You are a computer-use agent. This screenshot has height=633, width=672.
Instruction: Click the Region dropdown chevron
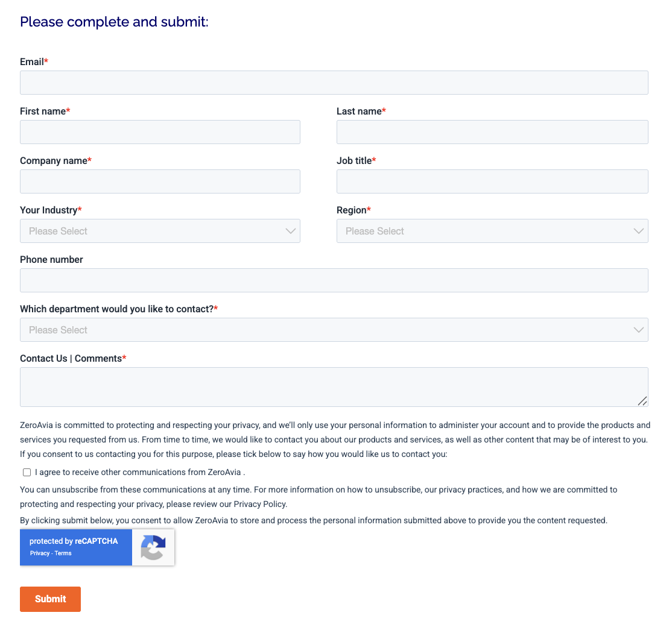[x=638, y=231]
